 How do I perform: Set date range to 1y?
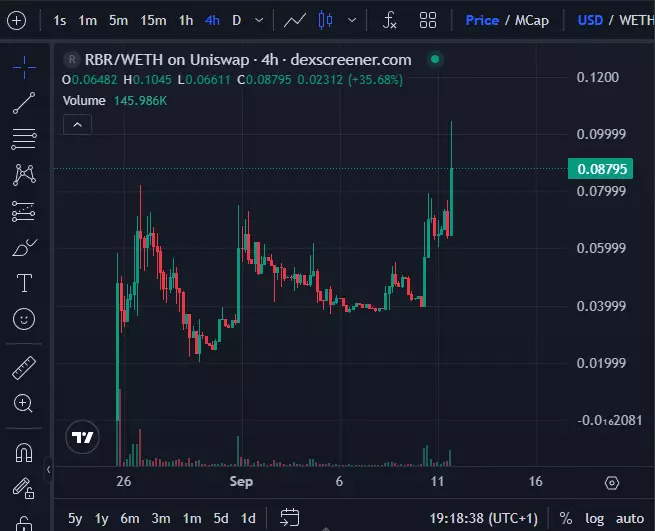coord(102,518)
